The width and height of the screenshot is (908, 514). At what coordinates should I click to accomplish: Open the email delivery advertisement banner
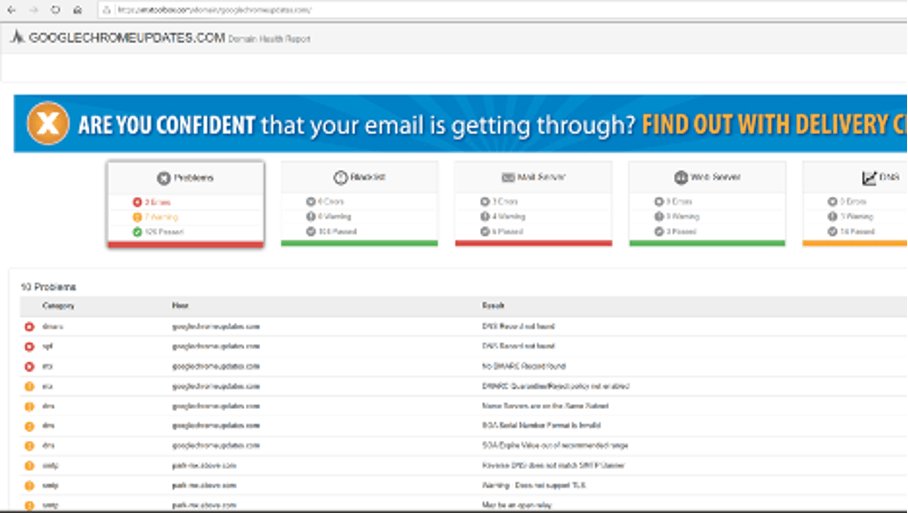pyautogui.click(x=460, y=123)
